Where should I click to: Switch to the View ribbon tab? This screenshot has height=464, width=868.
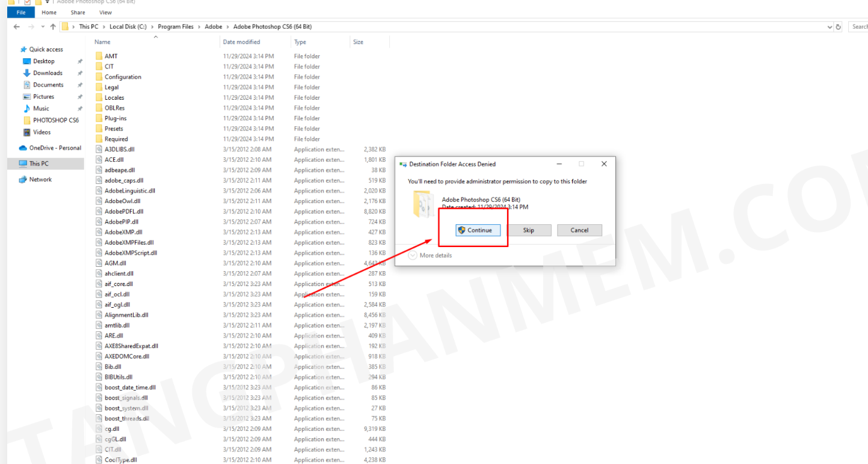(105, 12)
